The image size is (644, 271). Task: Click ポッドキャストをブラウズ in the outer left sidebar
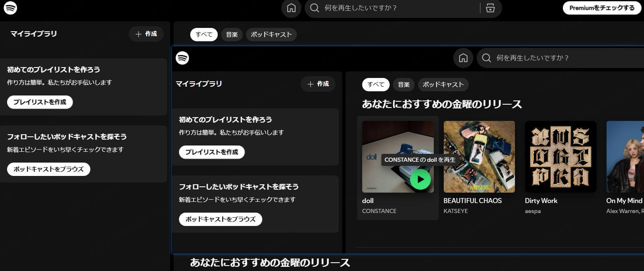(x=49, y=169)
